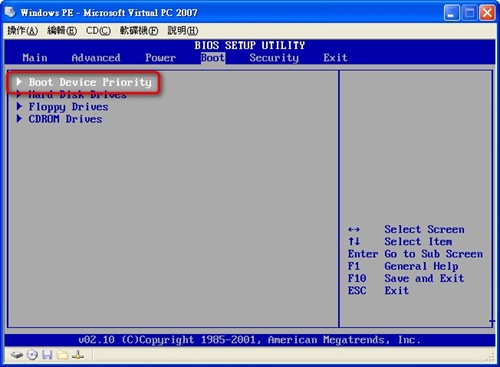Switch to the Main BIOS tab
The width and height of the screenshot is (500, 367).
(35, 58)
